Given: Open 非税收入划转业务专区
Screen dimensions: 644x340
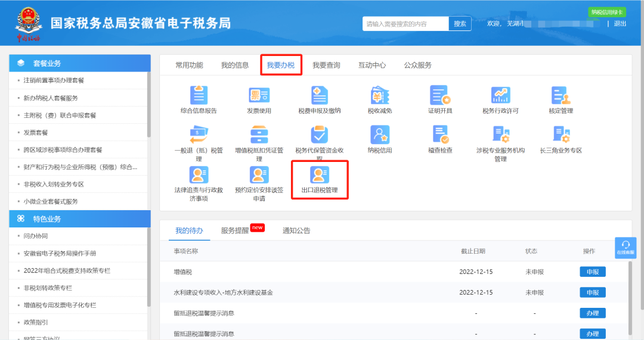Looking at the screenshot, I should (54, 184).
